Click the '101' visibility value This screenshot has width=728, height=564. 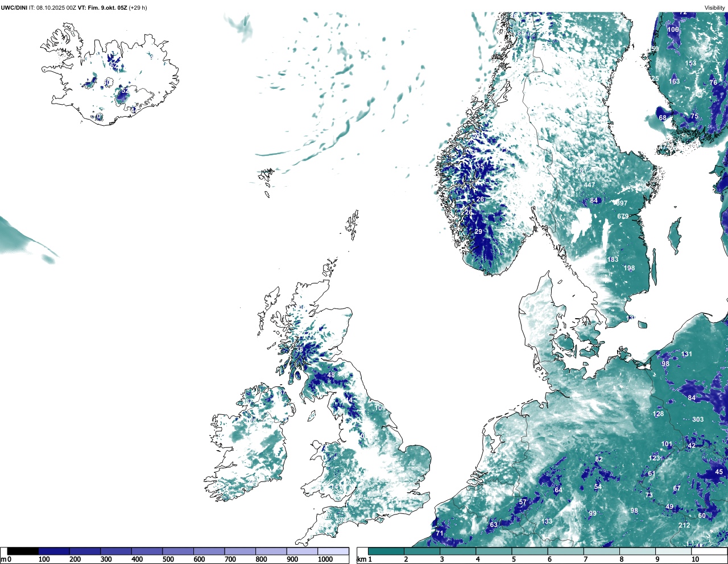(x=667, y=444)
